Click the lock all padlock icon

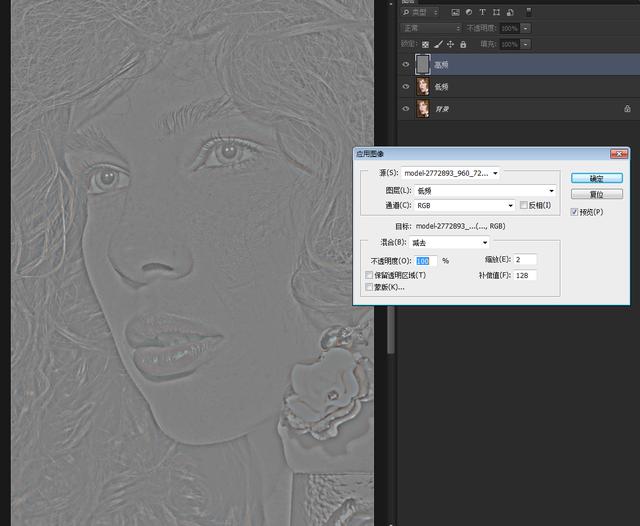[463, 45]
